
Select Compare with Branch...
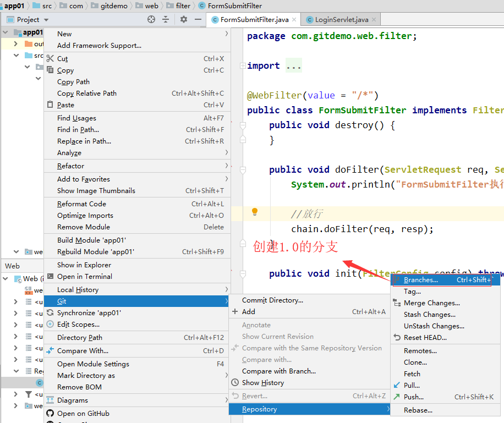point(310,371)
